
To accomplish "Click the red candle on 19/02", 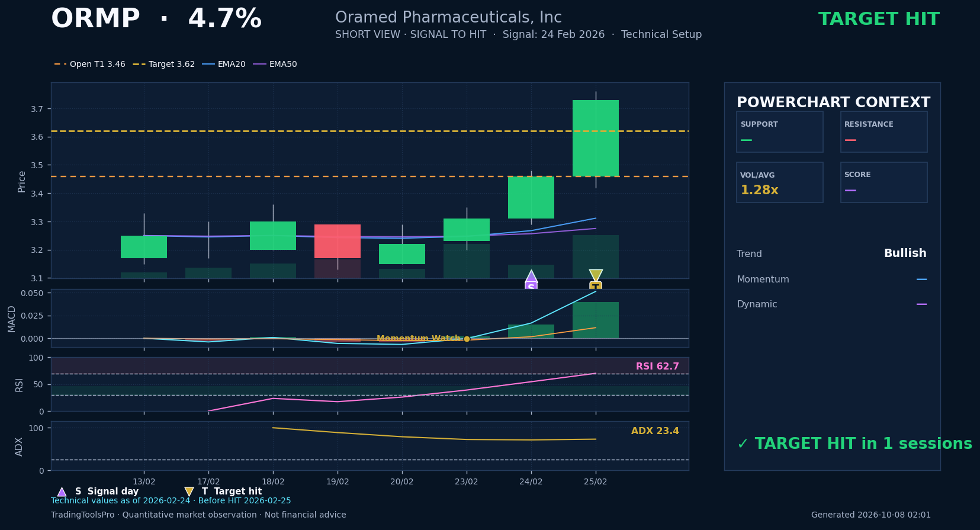I will coord(338,241).
